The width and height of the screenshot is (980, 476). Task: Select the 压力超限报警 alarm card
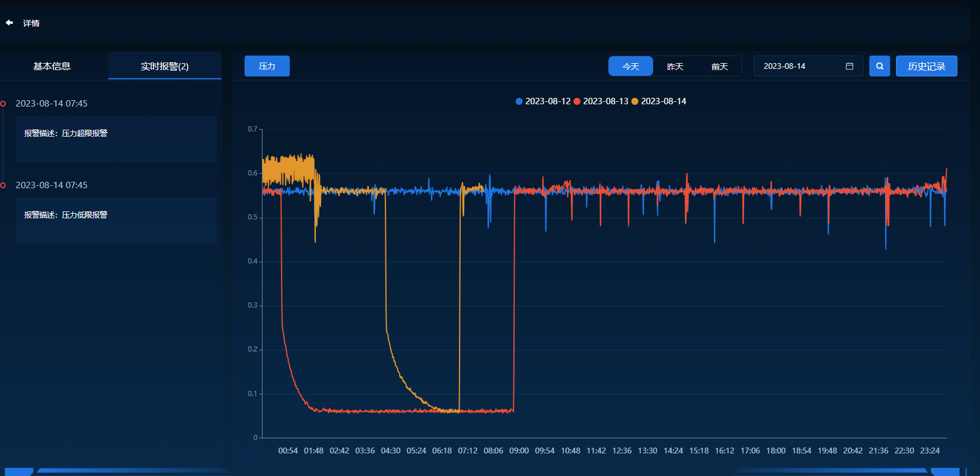click(x=116, y=139)
